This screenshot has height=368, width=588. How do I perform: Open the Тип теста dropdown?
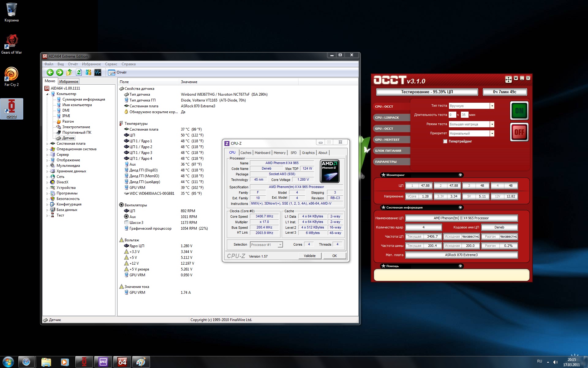(492, 106)
